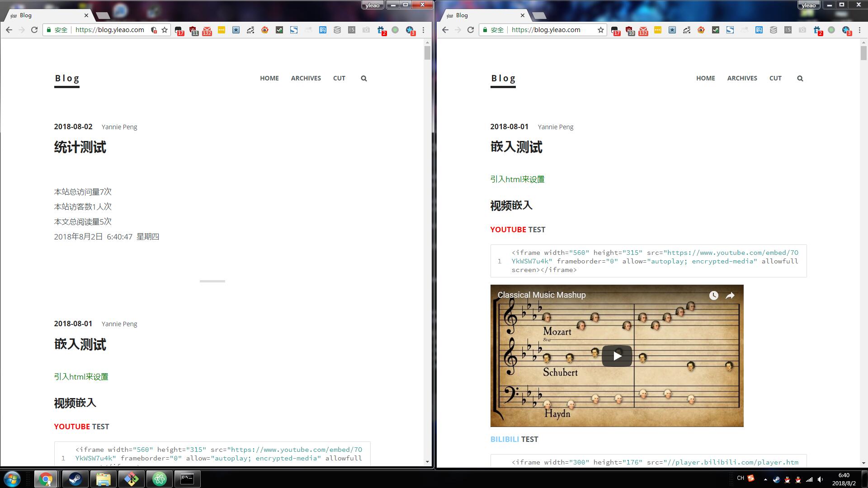
Task: Open Weibo extension in left browser toolbar
Action: [265, 30]
